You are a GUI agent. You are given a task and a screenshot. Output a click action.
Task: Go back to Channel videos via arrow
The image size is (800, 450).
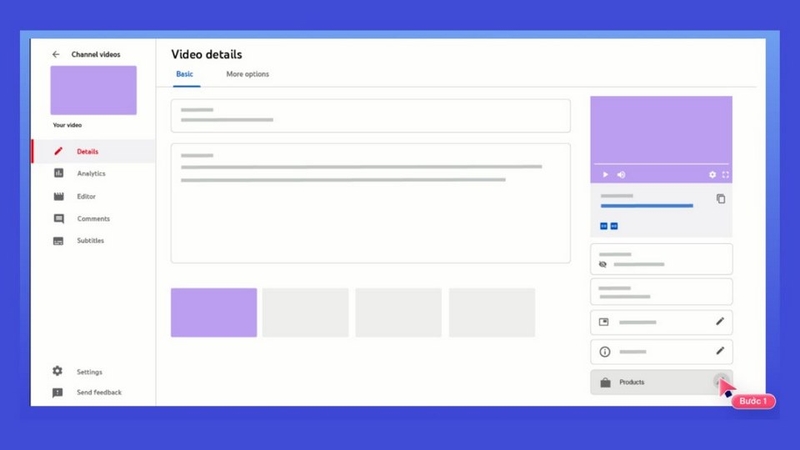[x=56, y=54]
